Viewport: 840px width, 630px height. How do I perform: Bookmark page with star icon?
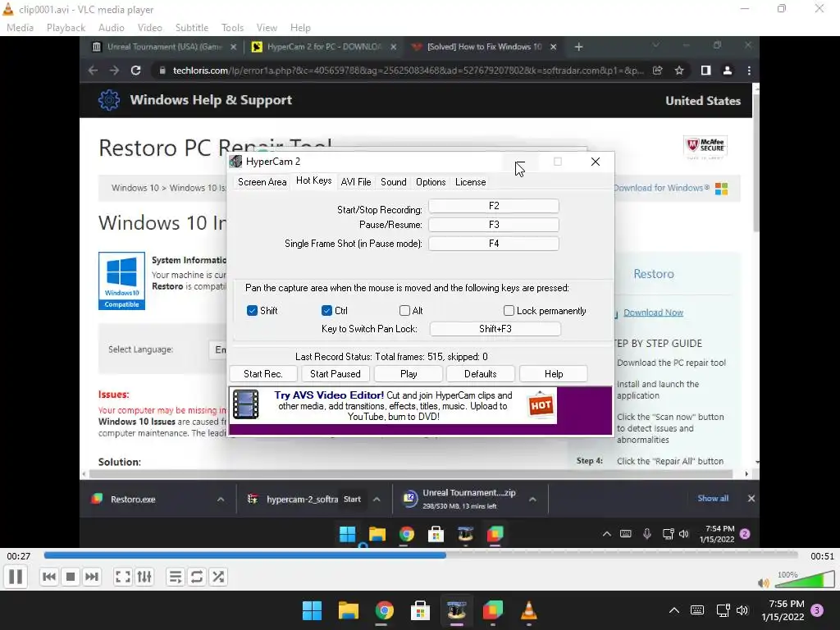[x=679, y=71]
